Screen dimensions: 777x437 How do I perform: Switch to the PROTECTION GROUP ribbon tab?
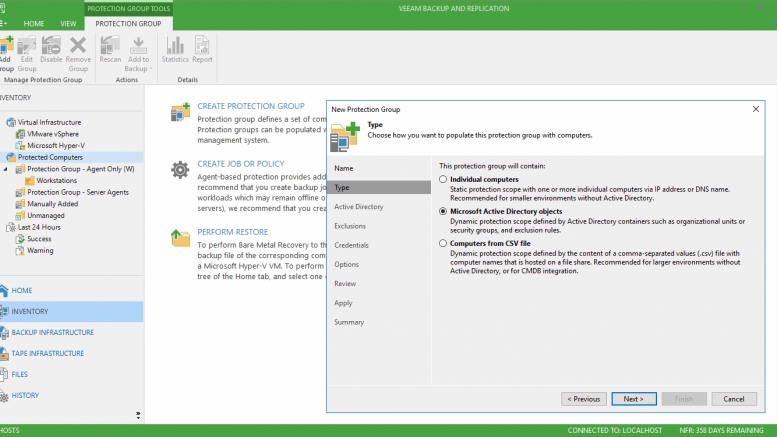pyautogui.click(x=128, y=23)
